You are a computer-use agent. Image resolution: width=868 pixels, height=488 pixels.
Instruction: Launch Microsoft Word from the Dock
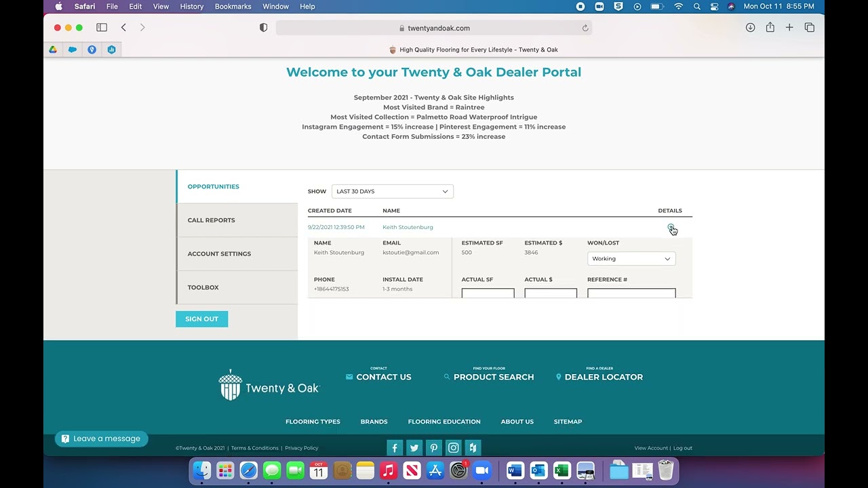click(x=515, y=470)
